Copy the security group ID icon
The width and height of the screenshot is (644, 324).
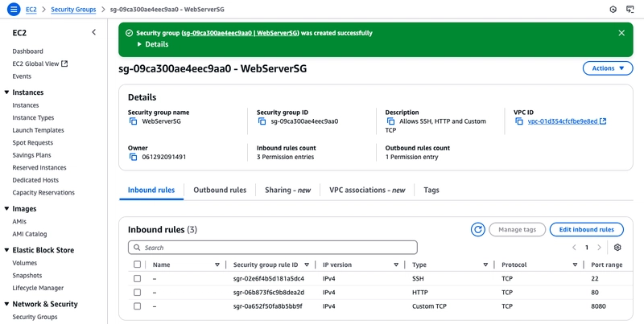[x=262, y=121]
